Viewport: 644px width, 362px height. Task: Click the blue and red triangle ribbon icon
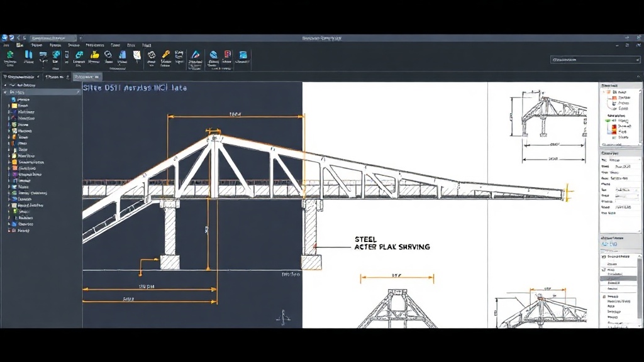(196, 54)
